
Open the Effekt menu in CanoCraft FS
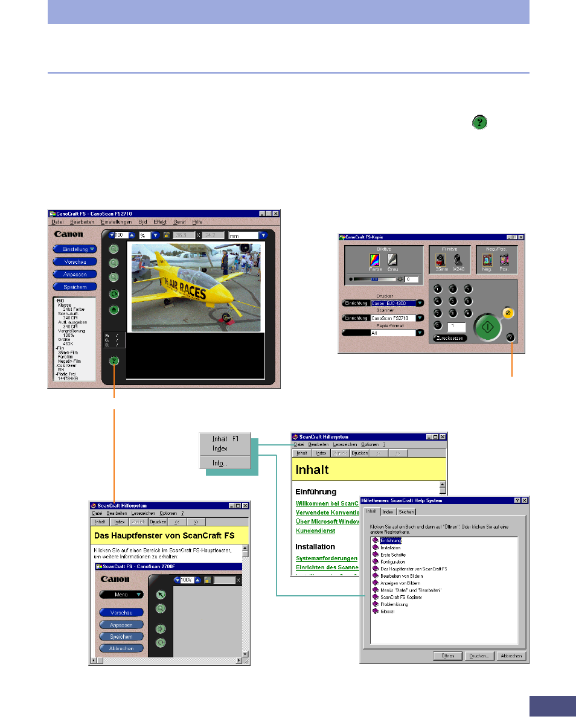[x=160, y=222]
